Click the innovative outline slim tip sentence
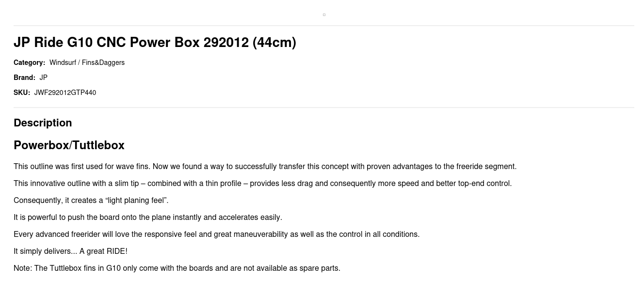The width and height of the screenshot is (644, 295). [x=263, y=184]
